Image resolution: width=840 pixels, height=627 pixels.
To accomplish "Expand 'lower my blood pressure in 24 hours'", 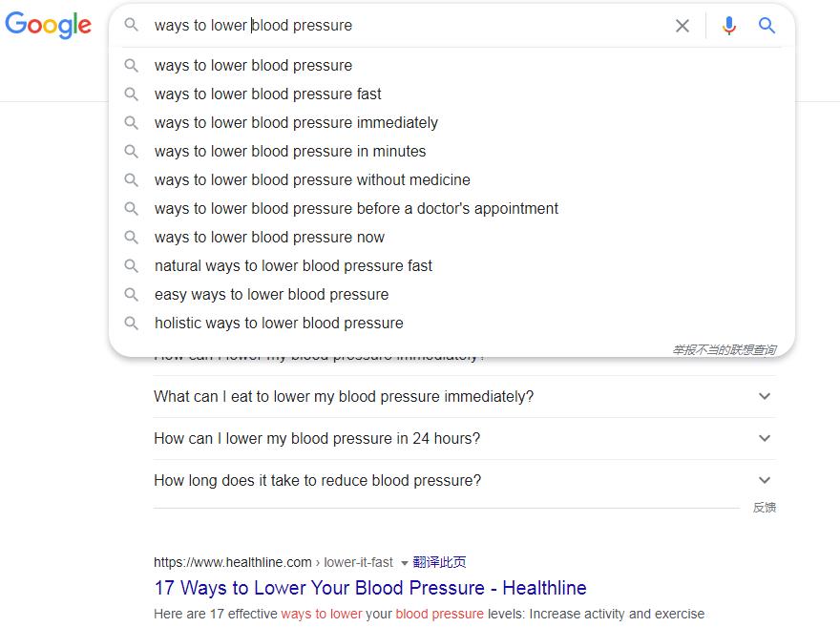I will click(x=764, y=438).
